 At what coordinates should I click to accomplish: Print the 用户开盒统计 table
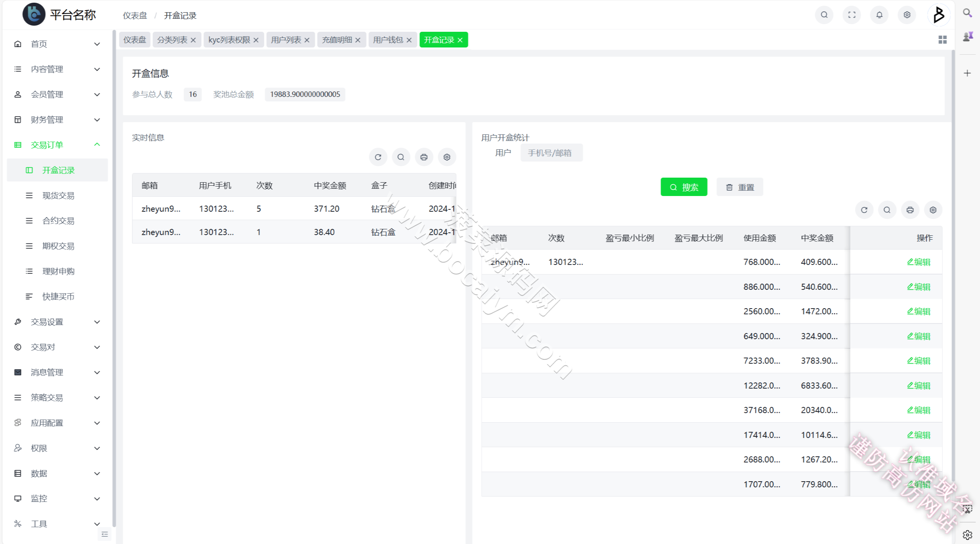(910, 210)
